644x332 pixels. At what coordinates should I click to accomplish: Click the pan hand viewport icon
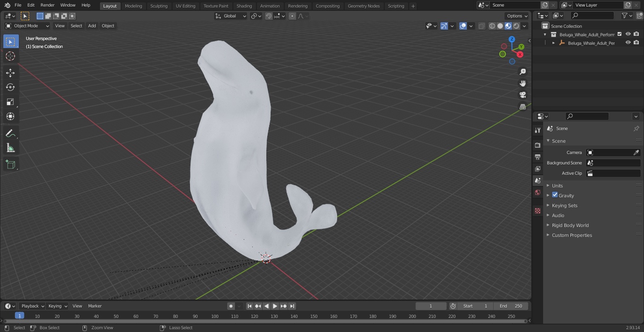coord(522,83)
